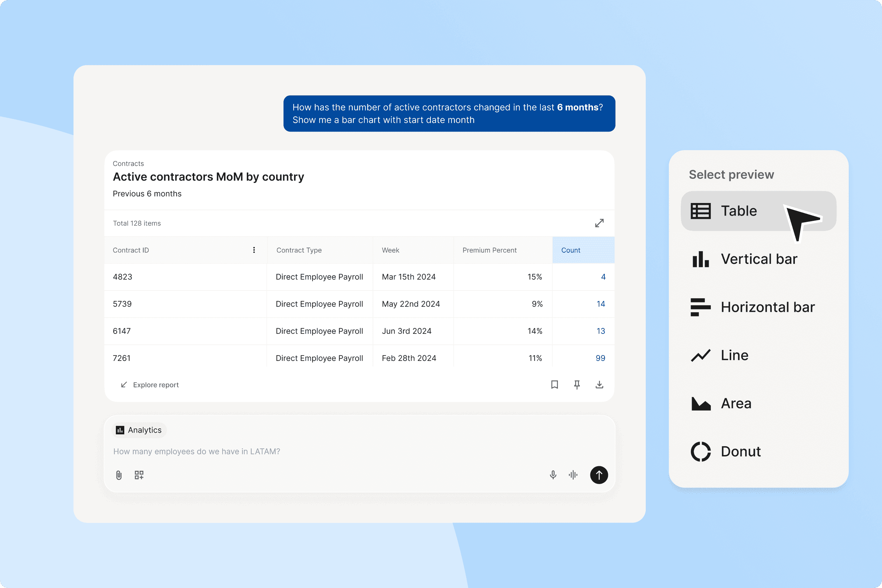Image resolution: width=882 pixels, height=588 pixels.
Task: Click contract ID 4823
Action: pyautogui.click(x=122, y=277)
